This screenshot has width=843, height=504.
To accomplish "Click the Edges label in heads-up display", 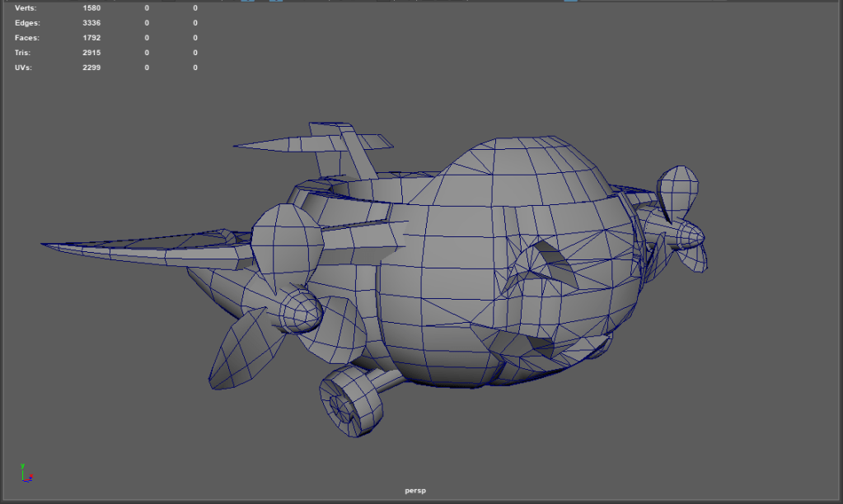I will [x=26, y=23].
